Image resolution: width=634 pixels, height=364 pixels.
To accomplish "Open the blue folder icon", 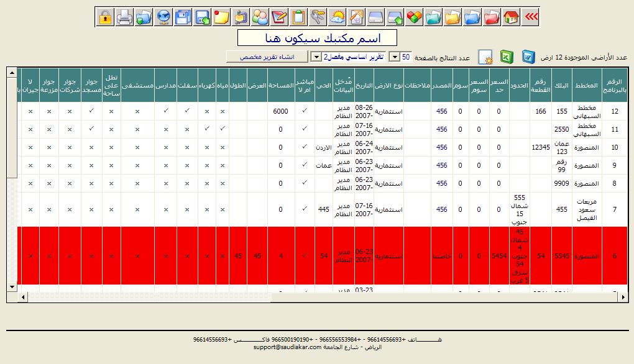I will pyautogui.click(x=472, y=17).
